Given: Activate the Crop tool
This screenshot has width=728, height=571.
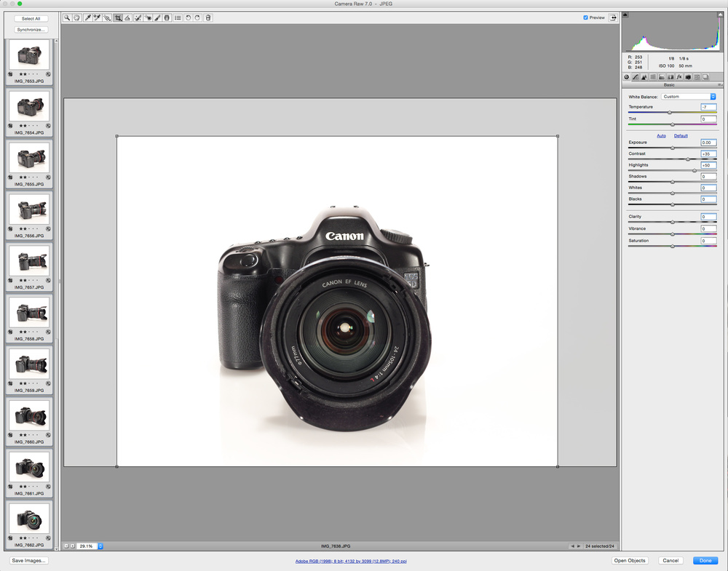Looking at the screenshot, I should [117, 17].
